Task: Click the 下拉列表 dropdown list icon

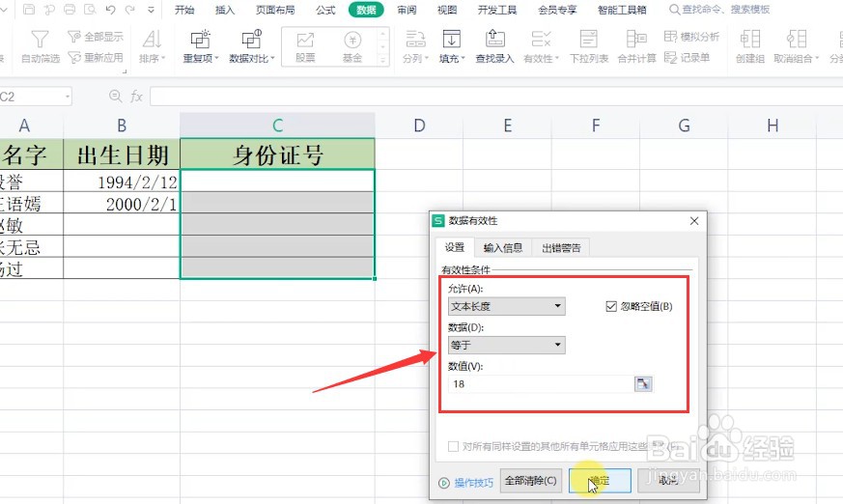Action: click(x=589, y=40)
